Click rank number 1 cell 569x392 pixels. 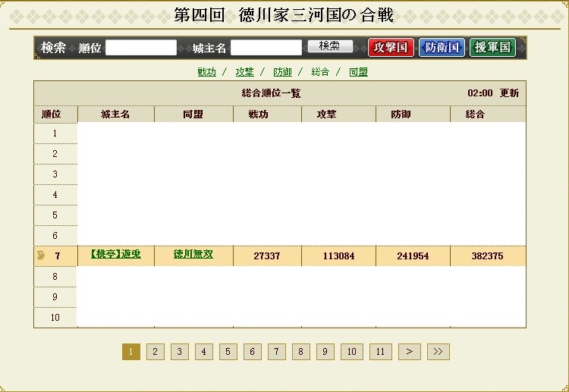pyautogui.click(x=55, y=133)
